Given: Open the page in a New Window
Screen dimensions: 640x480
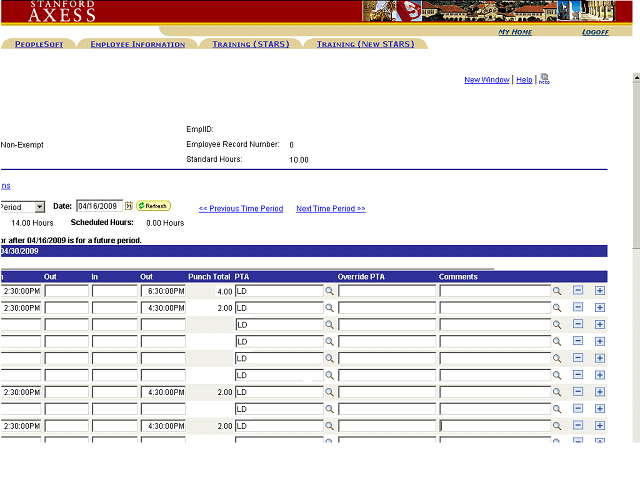Looking at the screenshot, I should (x=486, y=80).
